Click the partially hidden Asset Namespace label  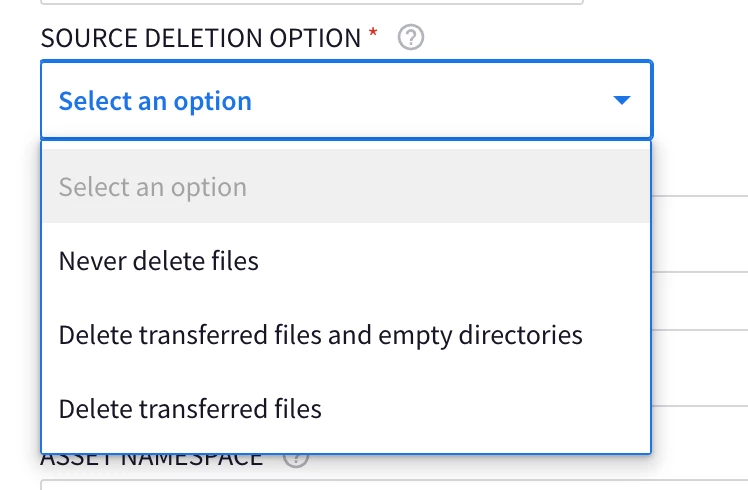152,460
